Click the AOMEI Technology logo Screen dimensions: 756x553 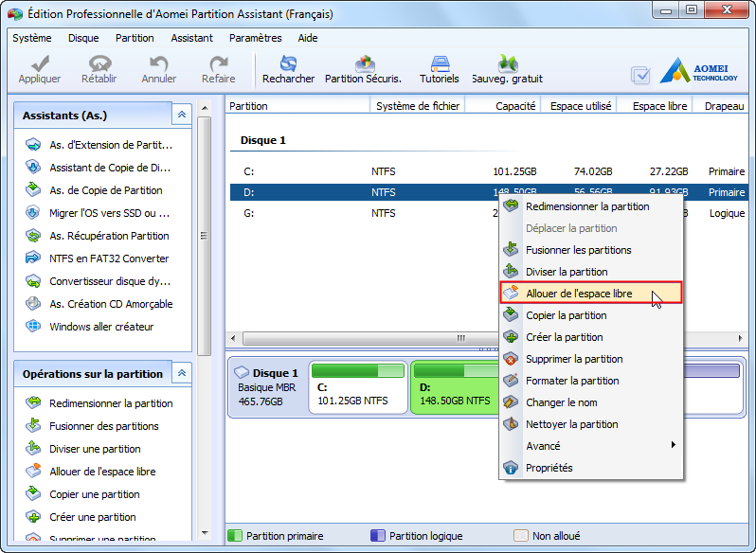coord(698,71)
